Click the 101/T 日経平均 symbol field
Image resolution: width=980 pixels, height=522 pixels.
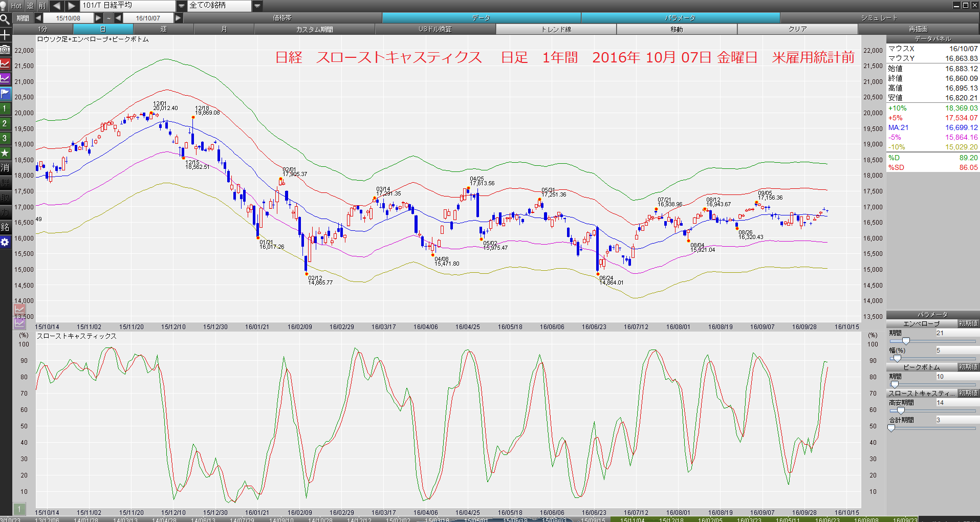coord(128,6)
